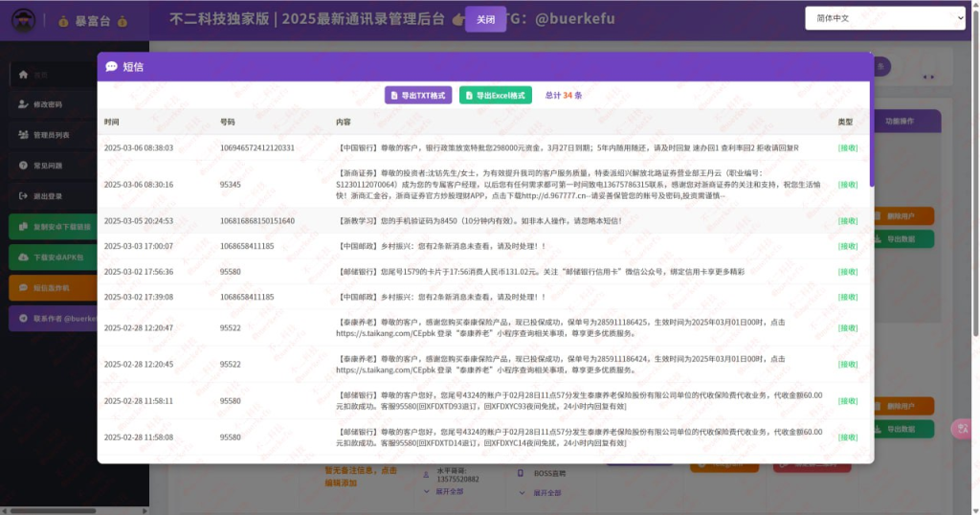Click the copy icon for 复制安卓下载链接
Image resolution: width=980 pixels, height=515 pixels.
[x=23, y=227]
